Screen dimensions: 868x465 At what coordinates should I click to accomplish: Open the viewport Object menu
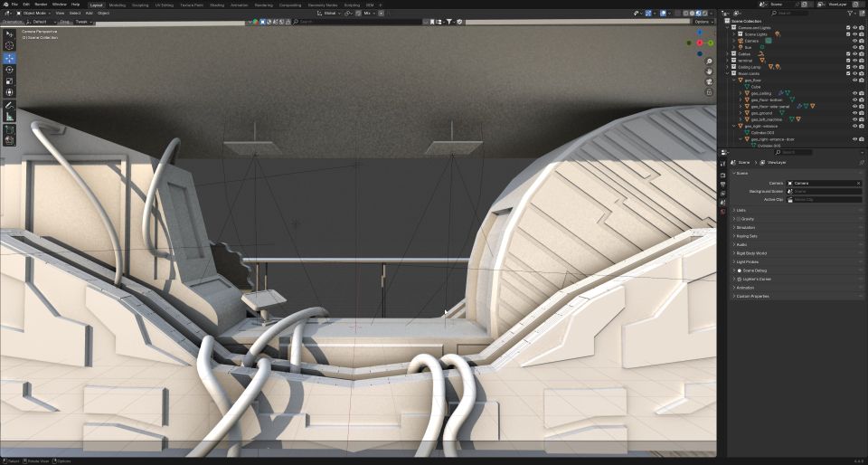103,13
